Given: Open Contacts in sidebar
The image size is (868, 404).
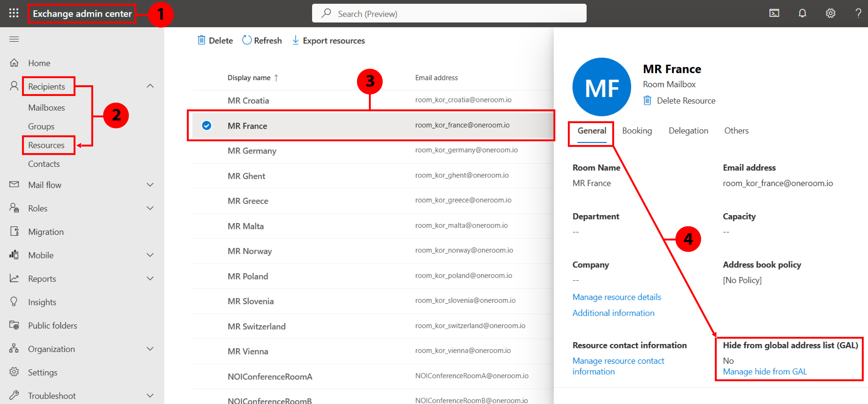Looking at the screenshot, I should (x=44, y=164).
